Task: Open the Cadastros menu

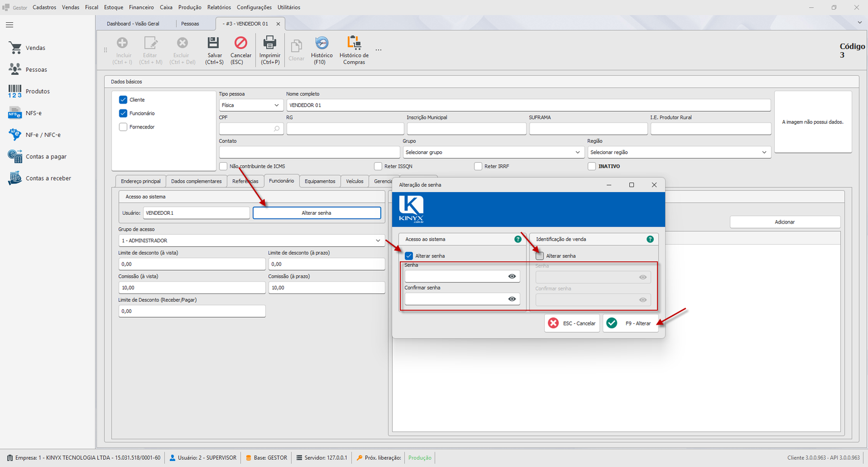Action: tap(44, 8)
